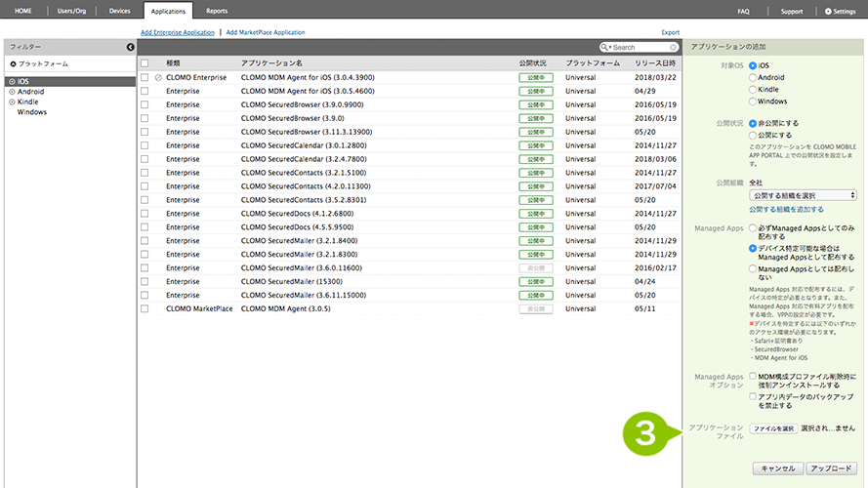
Task: Collapse the プラットフォーム filter group
Action: 13,64
